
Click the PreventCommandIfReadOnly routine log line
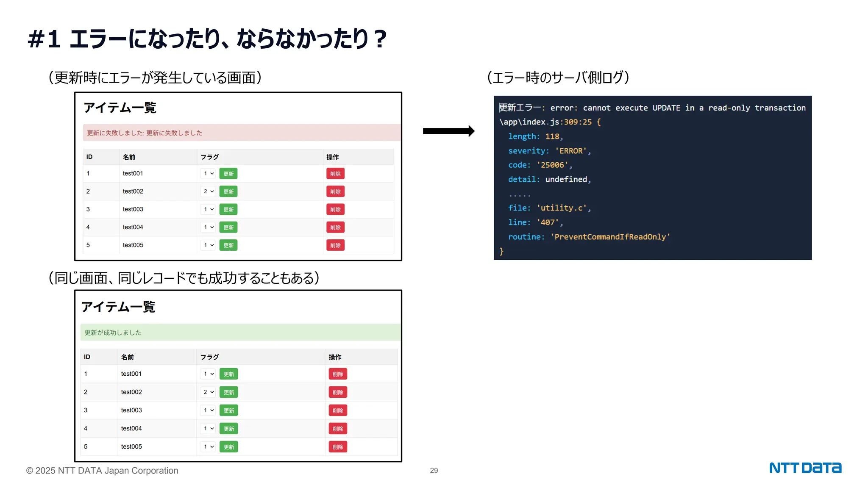(x=589, y=237)
